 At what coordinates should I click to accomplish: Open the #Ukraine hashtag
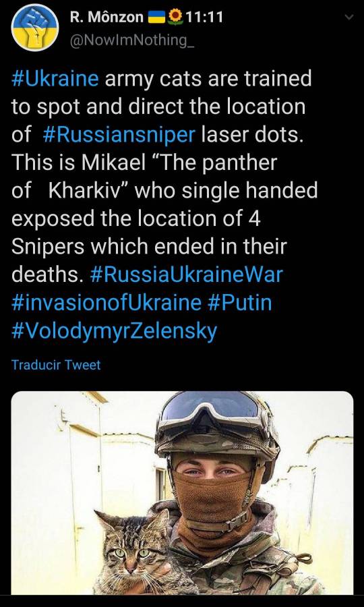pyautogui.click(x=55, y=79)
